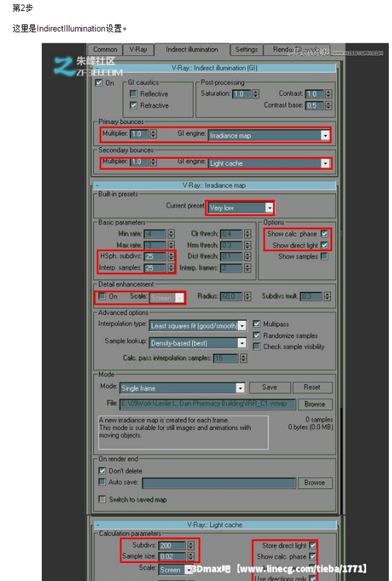Toggle the GI On checkbox

[99, 83]
